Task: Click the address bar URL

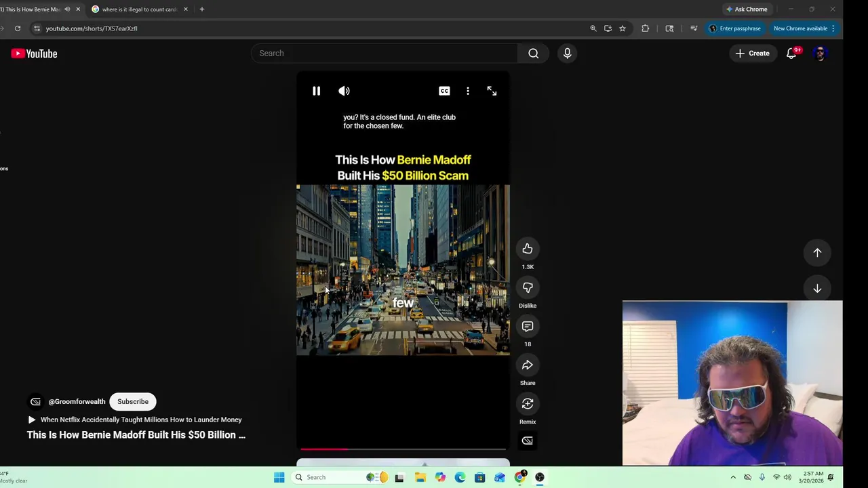Action: (92, 28)
